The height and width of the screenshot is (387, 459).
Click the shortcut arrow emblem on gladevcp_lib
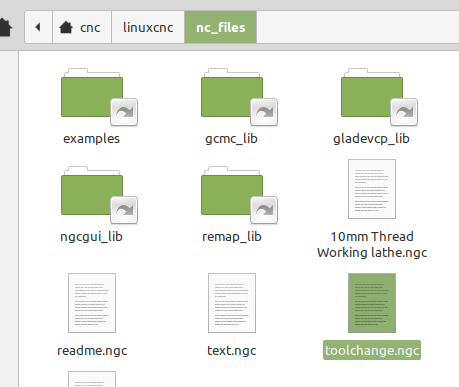[404, 112]
